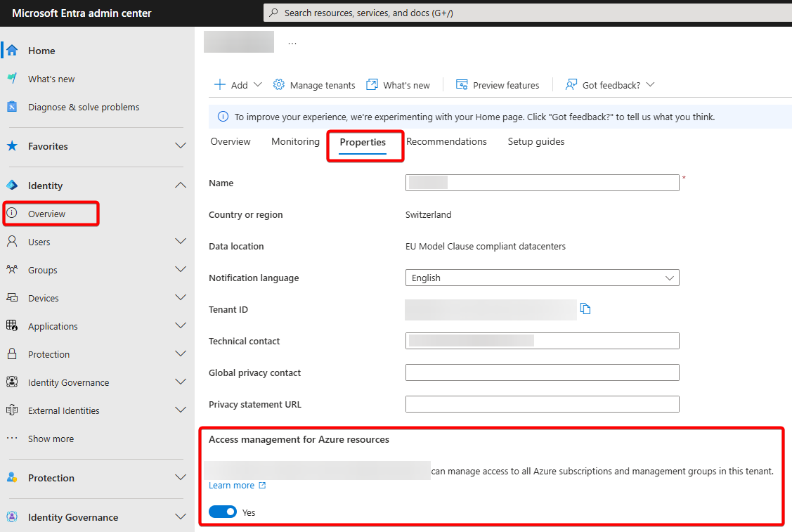Click the Home house icon in sidebar

click(12, 50)
